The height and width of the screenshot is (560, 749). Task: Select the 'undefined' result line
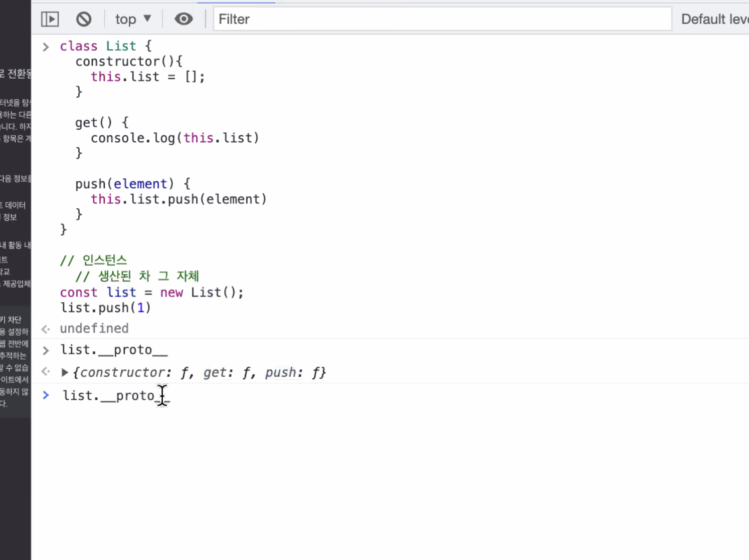[x=94, y=329]
